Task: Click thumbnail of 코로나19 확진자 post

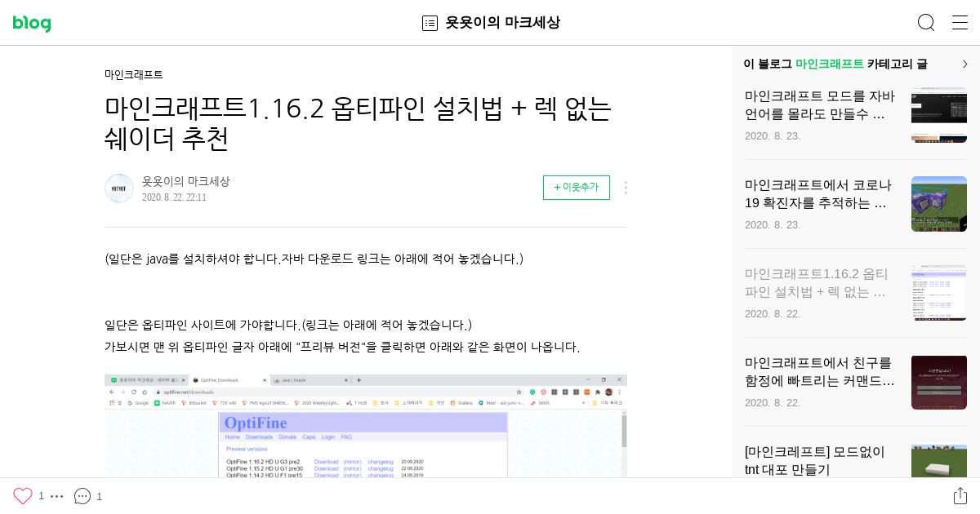Action: click(939, 204)
